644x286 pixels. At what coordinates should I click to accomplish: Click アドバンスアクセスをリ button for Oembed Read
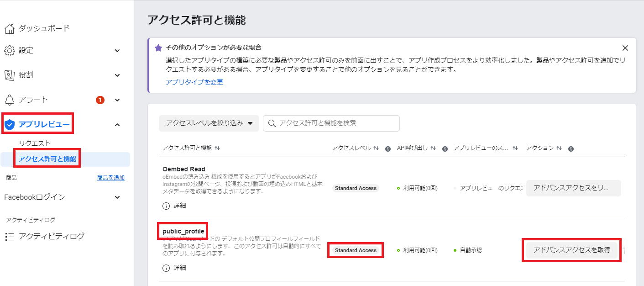point(574,188)
